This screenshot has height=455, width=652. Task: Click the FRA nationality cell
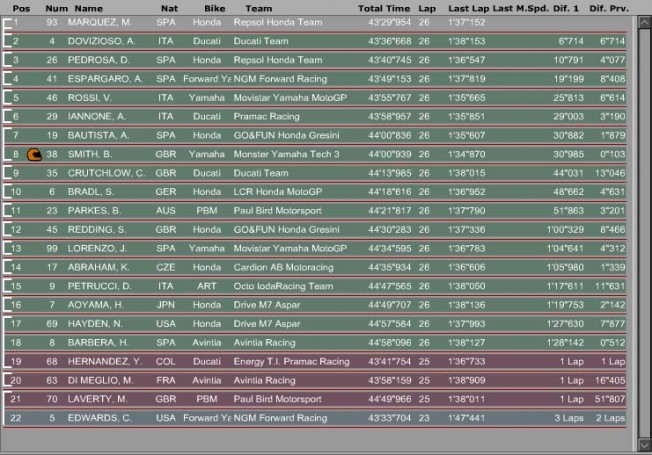point(165,380)
